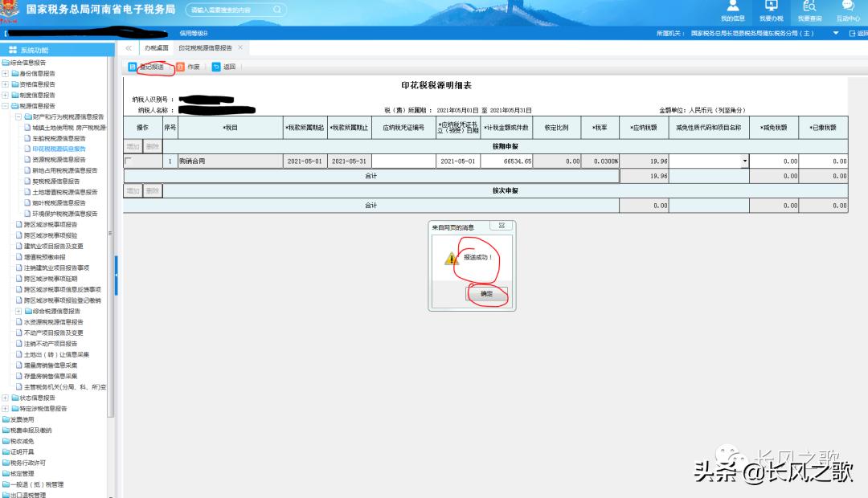Open the 我要查询 search icon
Image resolution: width=868 pixels, height=498 pixels.
point(809,6)
